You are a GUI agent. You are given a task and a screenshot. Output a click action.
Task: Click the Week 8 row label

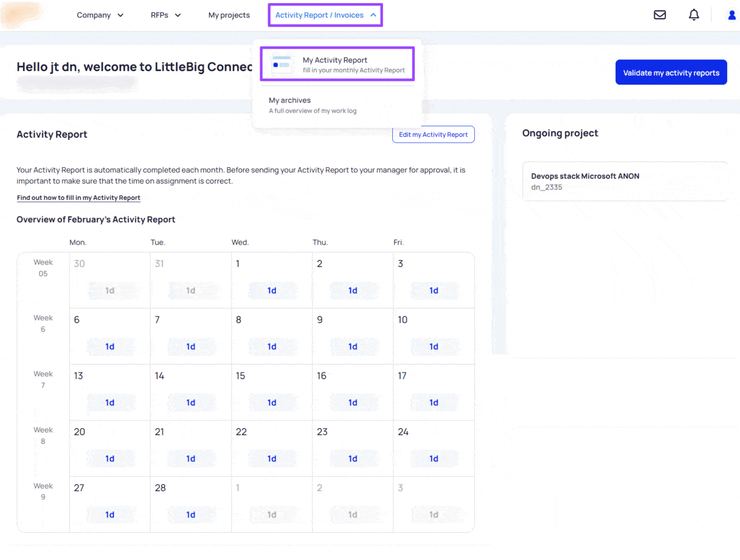[x=43, y=436]
